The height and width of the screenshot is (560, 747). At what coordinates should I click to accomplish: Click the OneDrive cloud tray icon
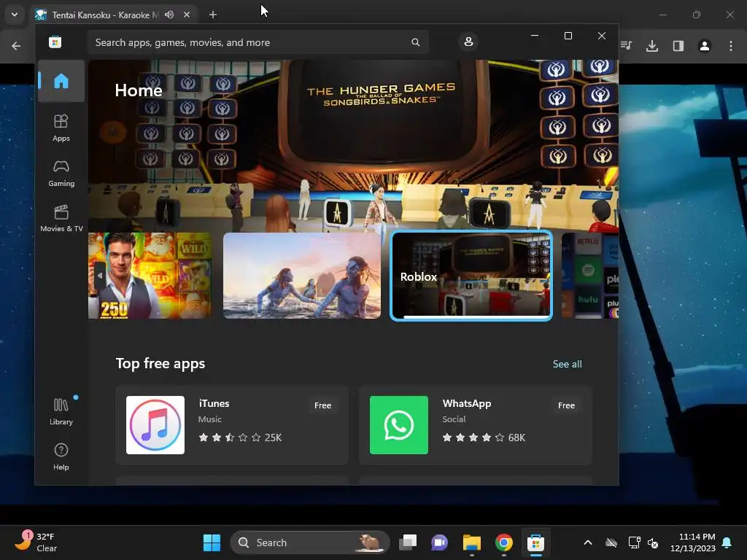[x=611, y=542]
